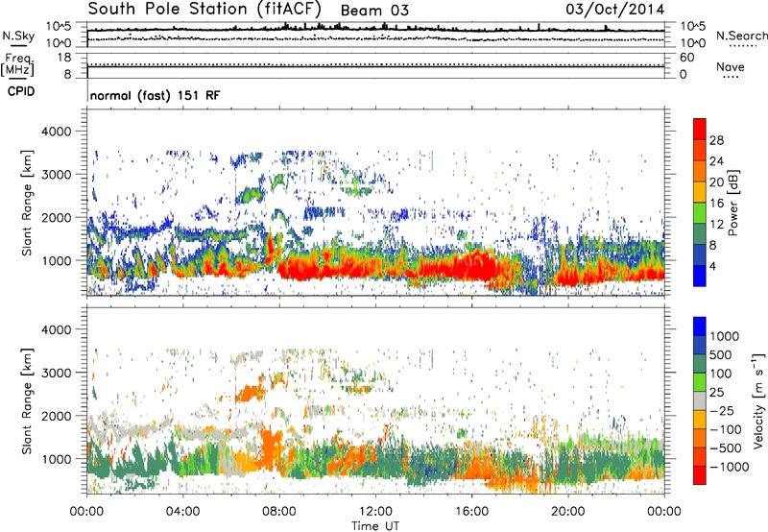
Task: Click the left '10^5' noise axis label
Action: coord(59,27)
